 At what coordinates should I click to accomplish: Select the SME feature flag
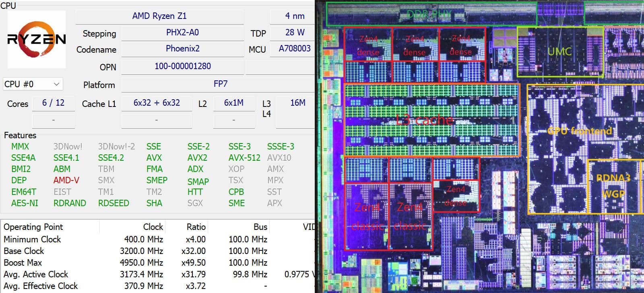(x=237, y=203)
